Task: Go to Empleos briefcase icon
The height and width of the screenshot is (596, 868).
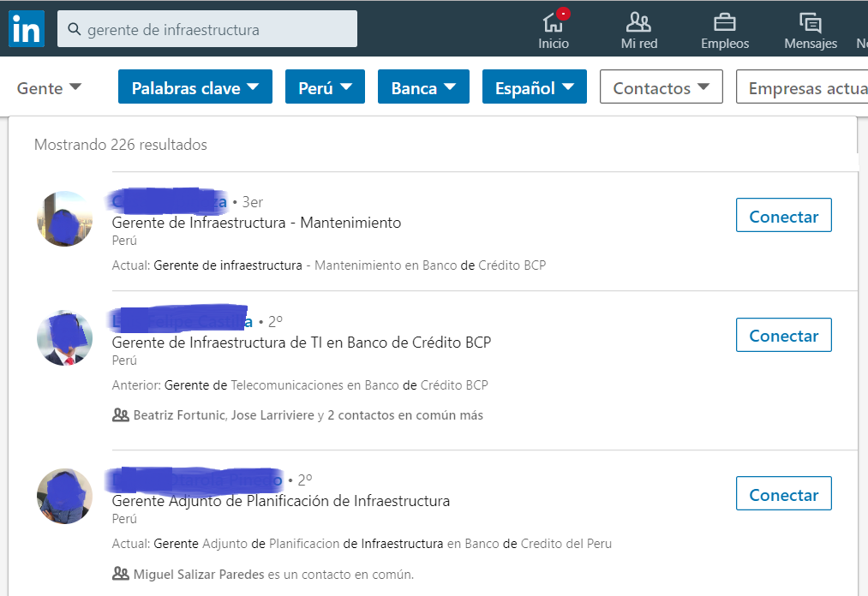Action: [x=725, y=23]
